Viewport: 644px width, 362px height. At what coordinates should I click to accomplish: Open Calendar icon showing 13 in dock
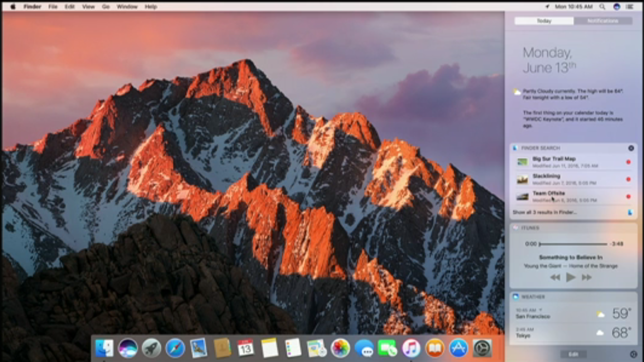246,348
